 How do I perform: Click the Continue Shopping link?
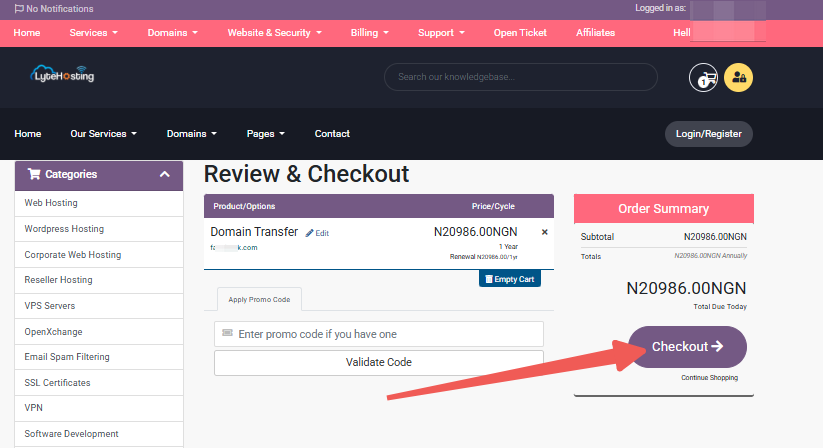(709, 378)
